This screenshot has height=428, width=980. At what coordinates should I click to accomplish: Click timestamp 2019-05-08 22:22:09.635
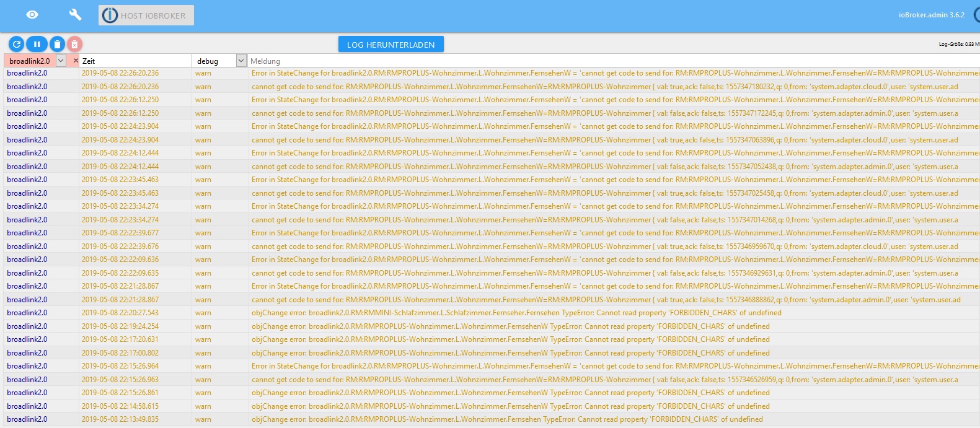tap(120, 273)
